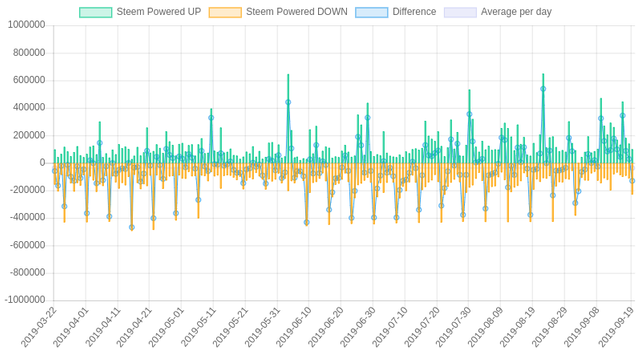Click the 1000000 y-axis label

[x=27, y=25]
